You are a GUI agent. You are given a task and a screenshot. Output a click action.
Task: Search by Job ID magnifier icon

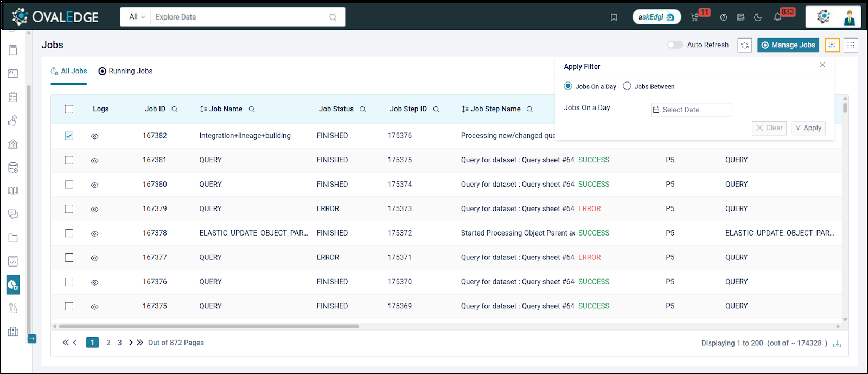(x=175, y=110)
